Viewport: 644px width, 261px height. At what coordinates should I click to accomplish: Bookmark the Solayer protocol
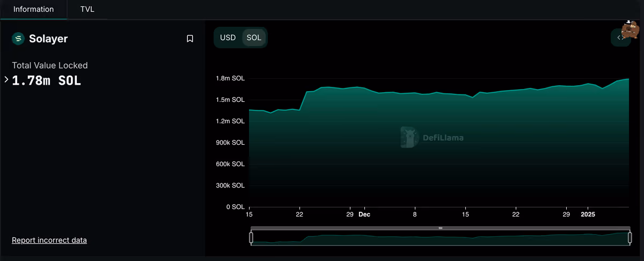(x=190, y=39)
